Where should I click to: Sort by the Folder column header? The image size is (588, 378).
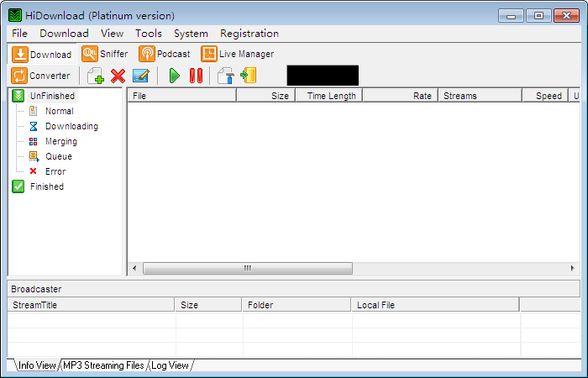[x=297, y=305]
